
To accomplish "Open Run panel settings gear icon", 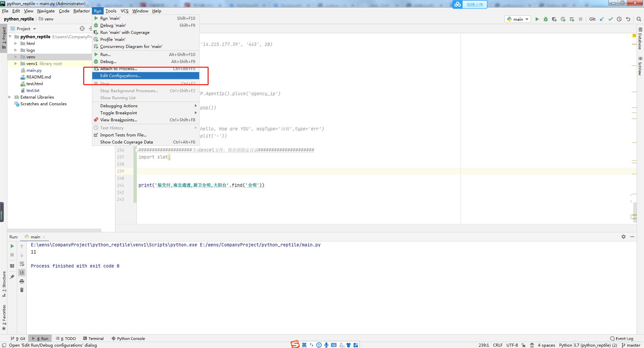I will point(623,237).
